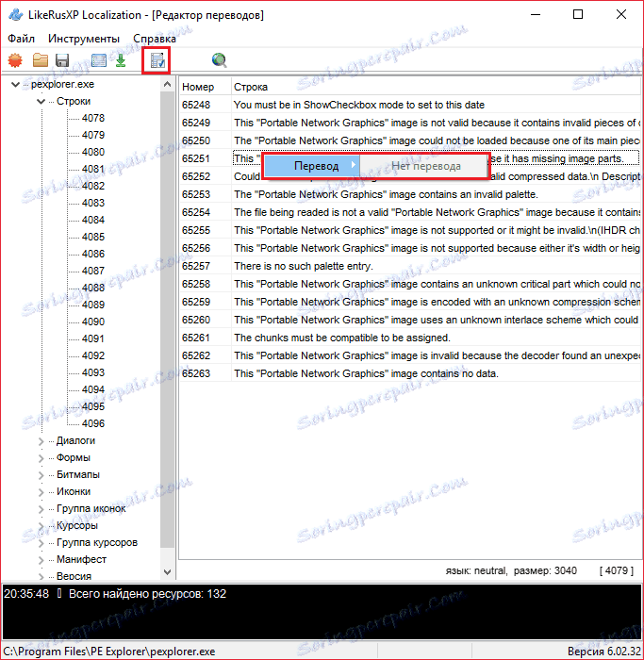Open the Инструменты menu

point(84,39)
